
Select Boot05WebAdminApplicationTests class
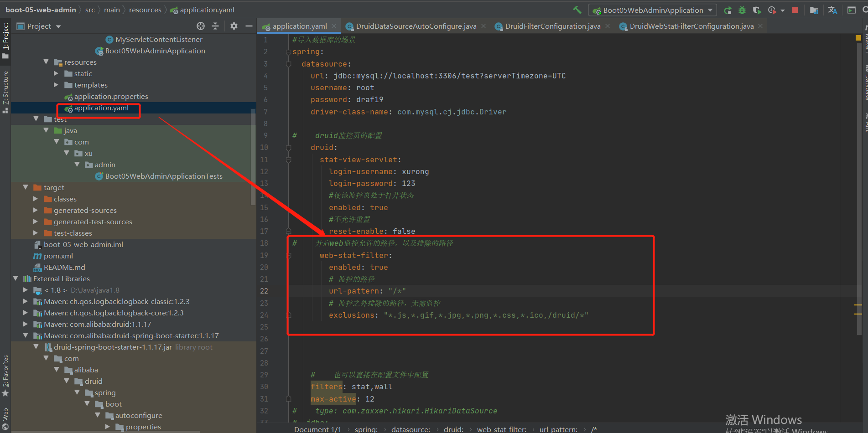(x=163, y=176)
